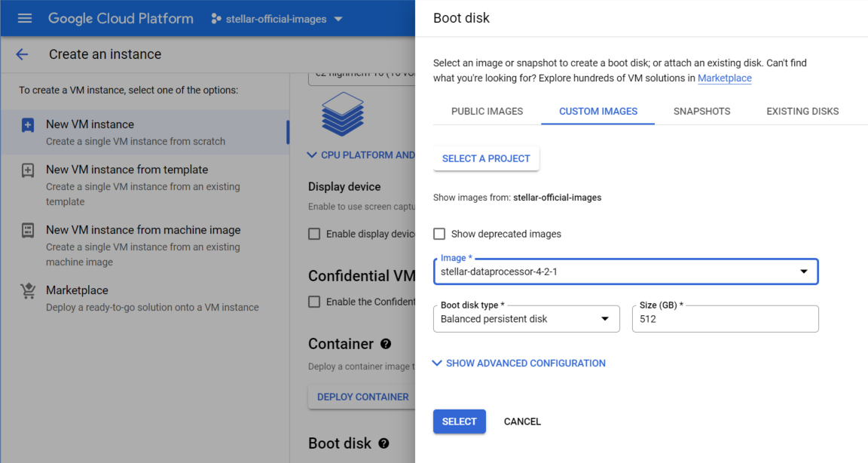The image size is (868, 463).
Task: Click the Marketplace cart icon
Action: [x=28, y=291]
